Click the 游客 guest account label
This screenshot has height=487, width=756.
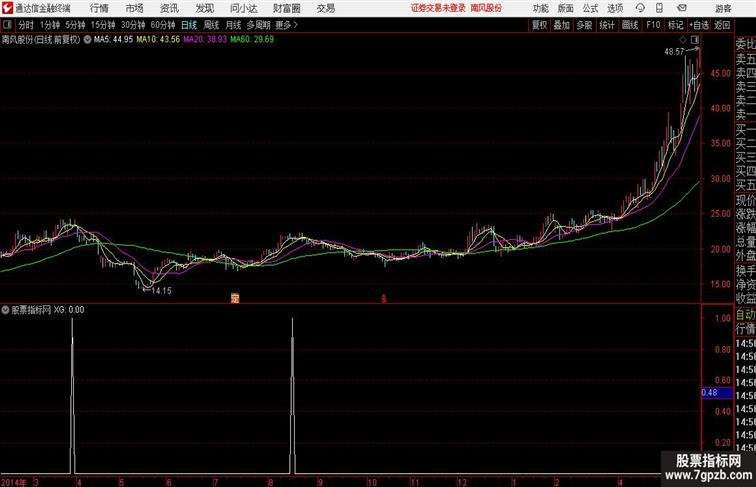click(x=723, y=8)
